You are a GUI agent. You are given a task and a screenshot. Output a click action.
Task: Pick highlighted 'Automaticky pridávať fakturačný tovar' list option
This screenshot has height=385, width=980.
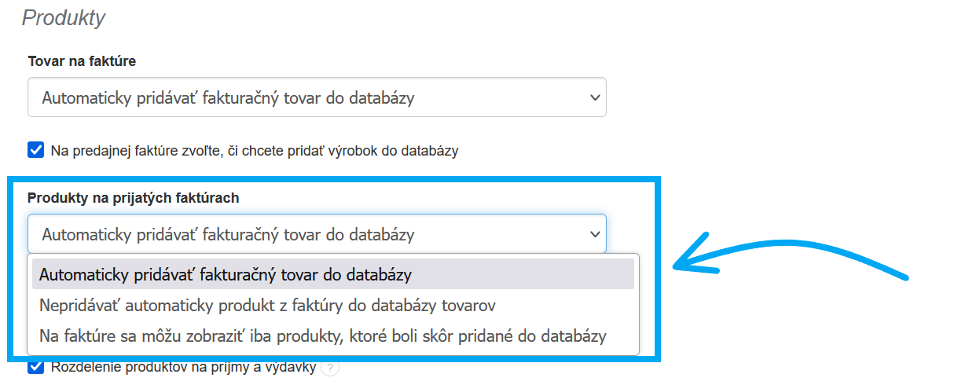tap(226, 275)
